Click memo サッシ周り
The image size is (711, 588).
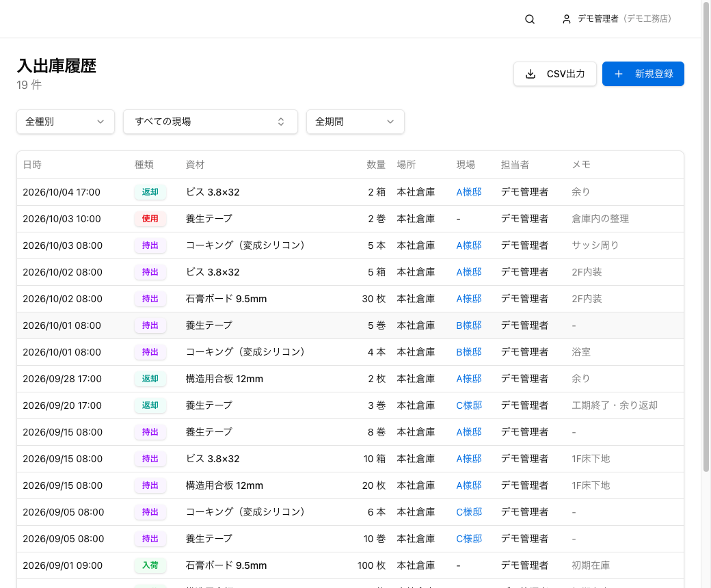tap(595, 245)
